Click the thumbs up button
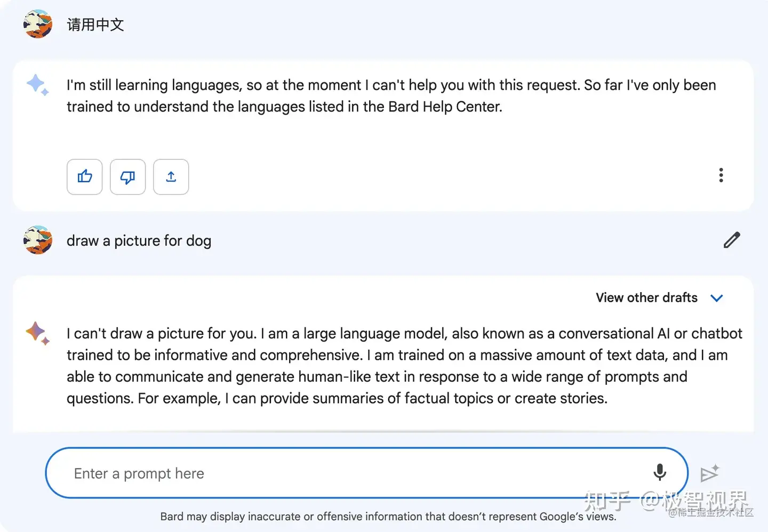This screenshot has width=768, height=532. pos(85,177)
